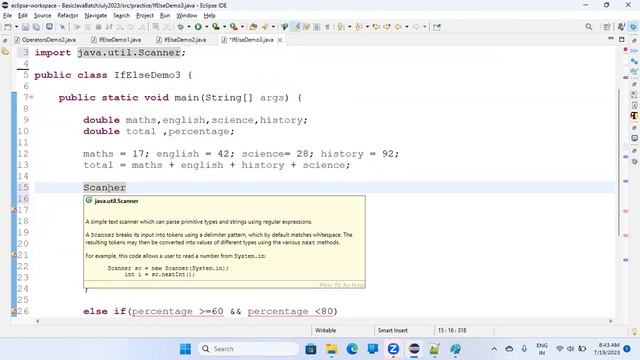Image resolution: width=640 pixels, height=360 pixels.
Task: Open the Refactor menu
Action: coord(68,16)
